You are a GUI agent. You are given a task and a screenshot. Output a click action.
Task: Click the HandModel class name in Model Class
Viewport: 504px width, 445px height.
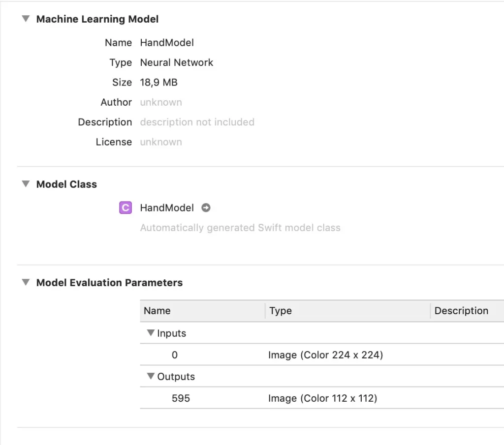pyautogui.click(x=167, y=208)
